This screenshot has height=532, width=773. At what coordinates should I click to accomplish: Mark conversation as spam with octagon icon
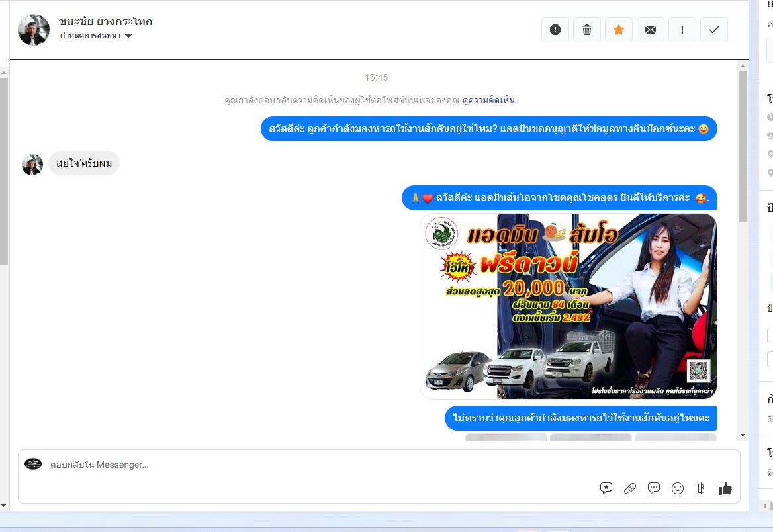click(x=555, y=30)
